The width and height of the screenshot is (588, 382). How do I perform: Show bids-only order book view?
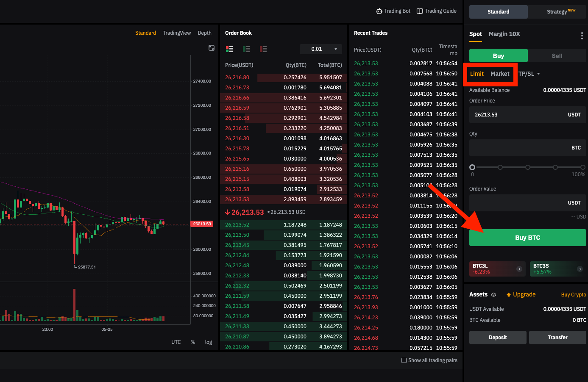pyautogui.click(x=246, y=49)
